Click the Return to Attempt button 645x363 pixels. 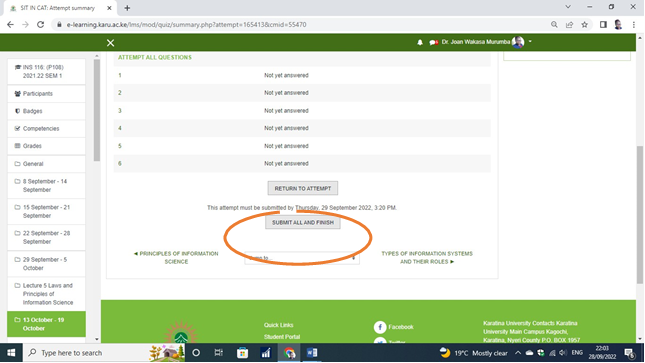pyautogui.click(x=303, y=188)
